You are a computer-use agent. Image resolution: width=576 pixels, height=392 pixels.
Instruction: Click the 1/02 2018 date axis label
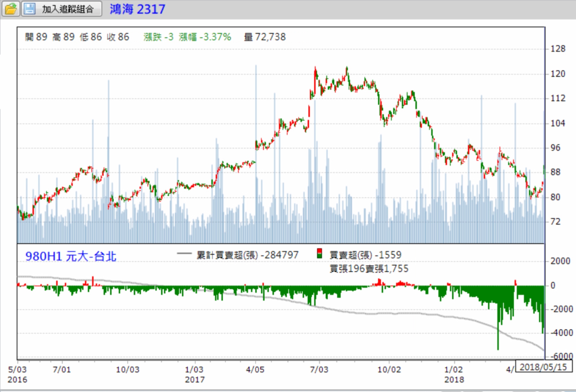pyautogui.click(x=454, y=374)
